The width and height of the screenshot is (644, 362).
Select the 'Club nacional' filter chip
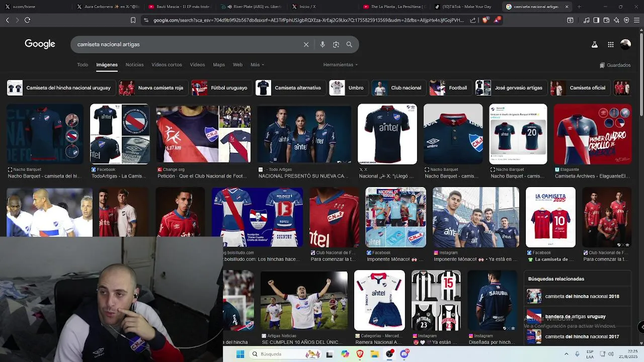coord(399,87)
